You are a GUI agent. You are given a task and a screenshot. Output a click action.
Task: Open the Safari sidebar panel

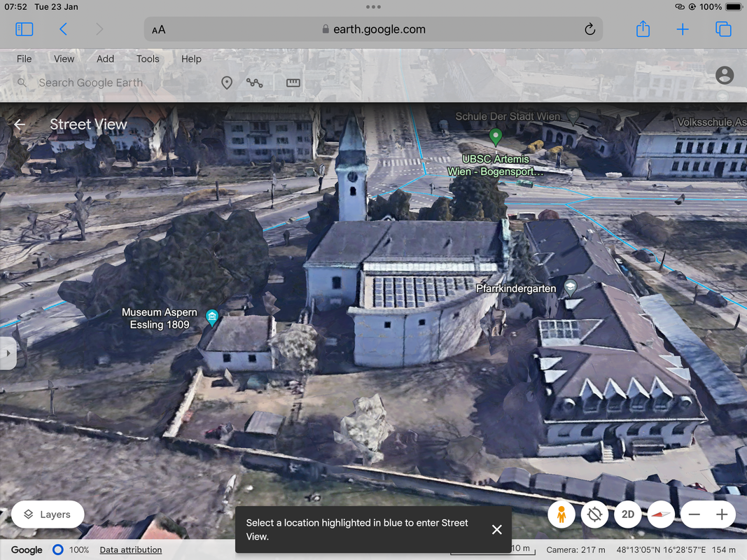(25, 29)
